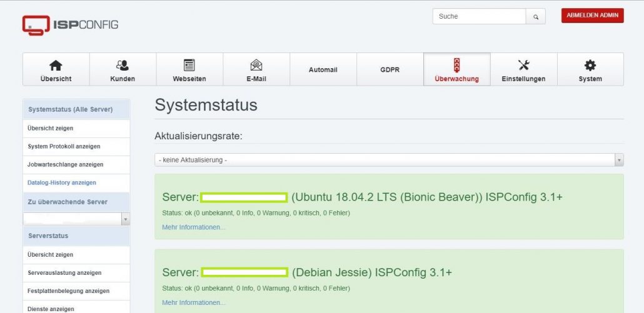Open the server selection dropdown in sidebar
This screenshot has height=313, width=644.
tap(76, 219)
